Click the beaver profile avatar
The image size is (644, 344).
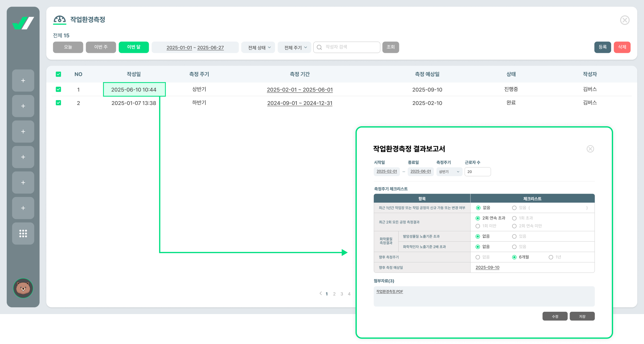[23, 288]
